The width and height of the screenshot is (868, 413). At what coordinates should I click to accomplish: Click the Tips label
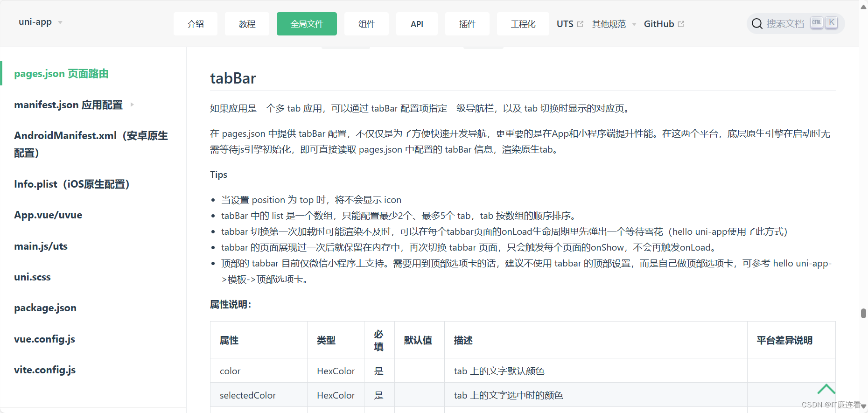pyautogui.click(x=218, y=175)
